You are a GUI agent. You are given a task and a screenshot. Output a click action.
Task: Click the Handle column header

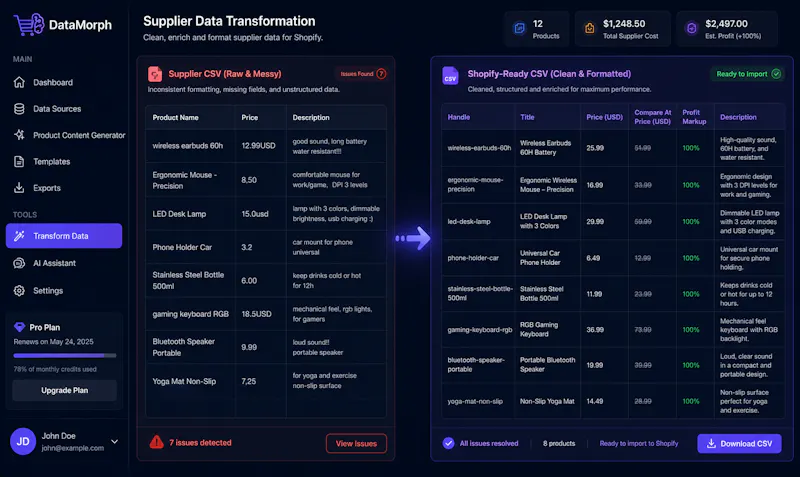459,117
